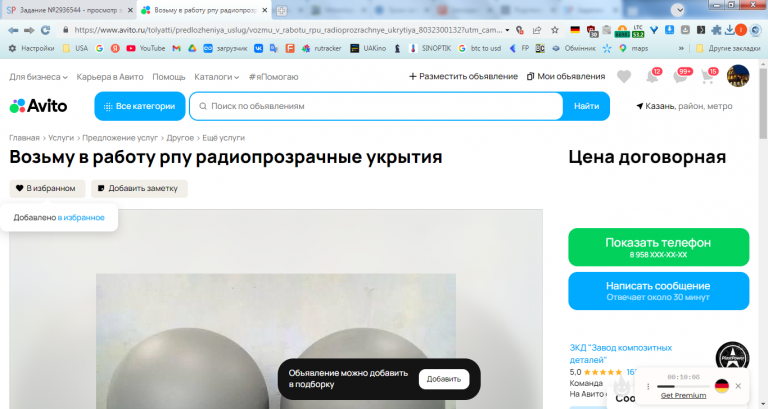This screenshot has height=409, width=768.
Task: Open a new tab with plus button
Action: [x=282, y=10]
